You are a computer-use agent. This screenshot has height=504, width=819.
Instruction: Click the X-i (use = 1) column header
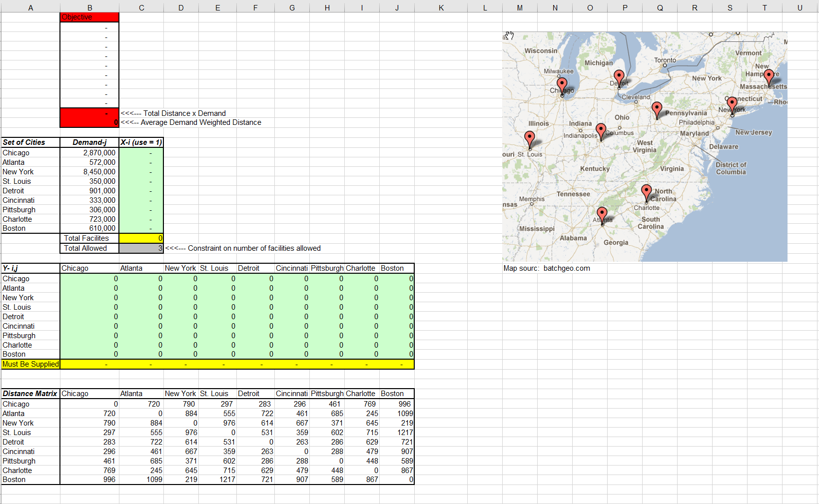(x=141, y=142)
